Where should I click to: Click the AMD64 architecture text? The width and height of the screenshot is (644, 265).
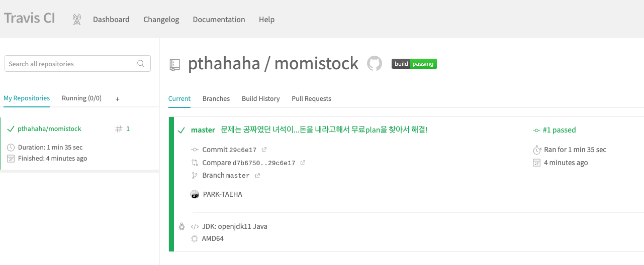tap(213, 239)
